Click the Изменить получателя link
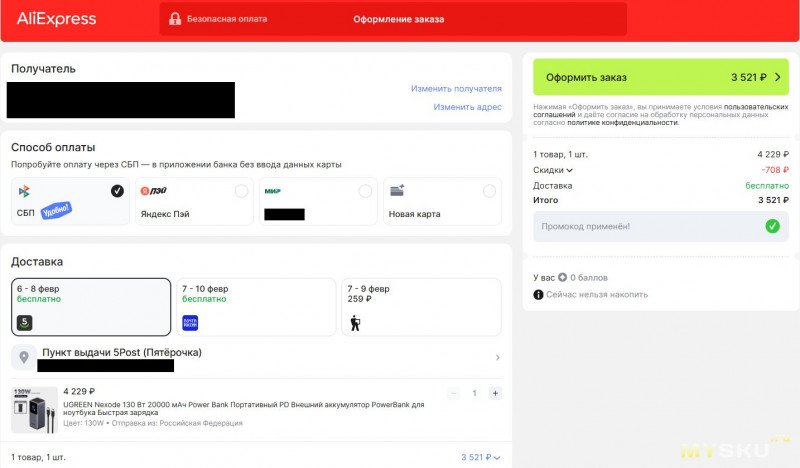 pos(456,89)
